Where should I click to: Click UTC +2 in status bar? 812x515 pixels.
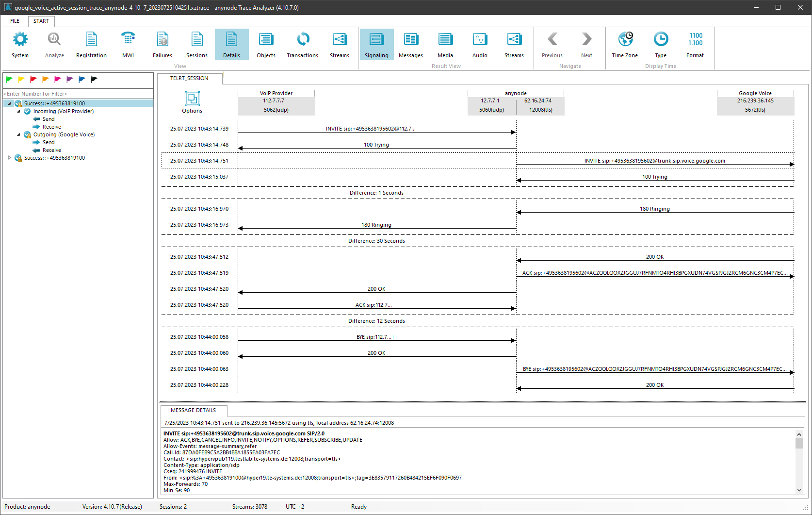pos(295,507)
